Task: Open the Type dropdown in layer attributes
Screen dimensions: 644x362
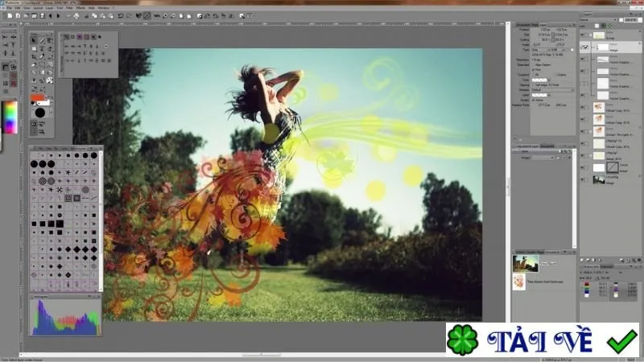Action: click(541, 50)
